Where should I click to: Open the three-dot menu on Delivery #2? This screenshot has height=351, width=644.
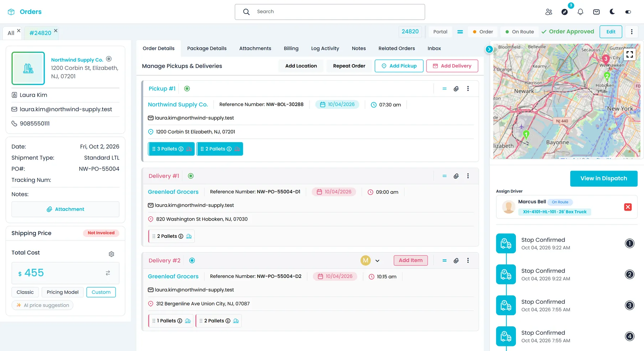point(468,261)
